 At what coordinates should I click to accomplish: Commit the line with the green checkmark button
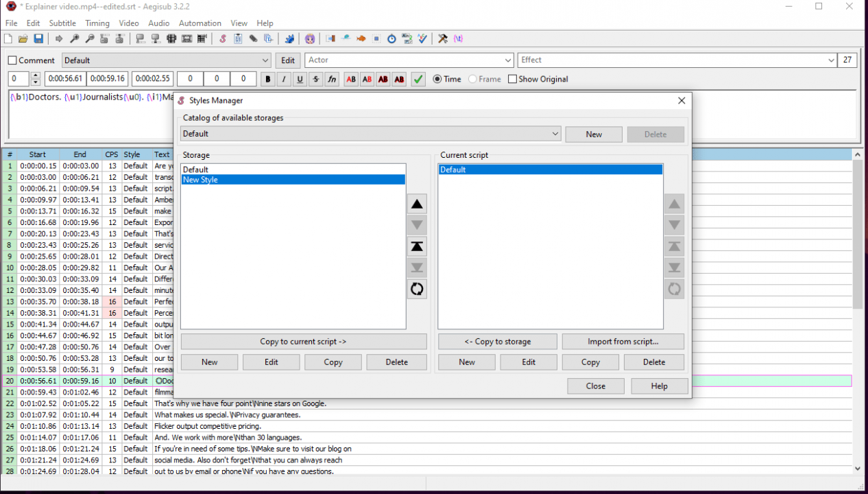coord(418,80)
